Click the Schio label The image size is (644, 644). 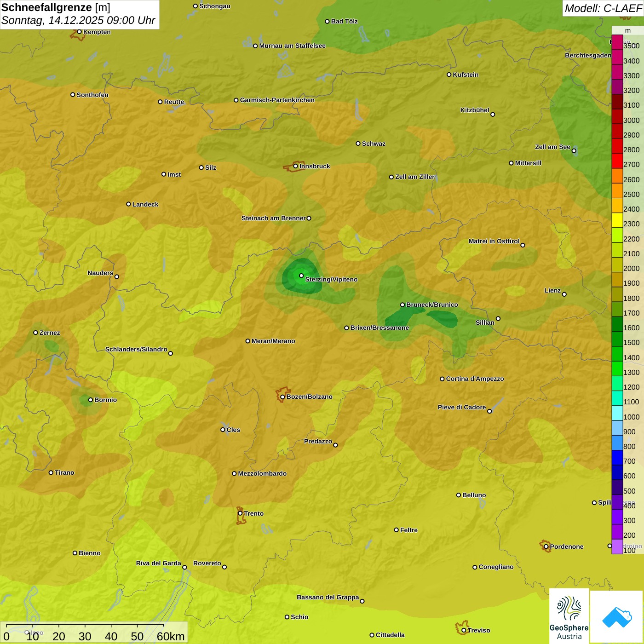299,617
